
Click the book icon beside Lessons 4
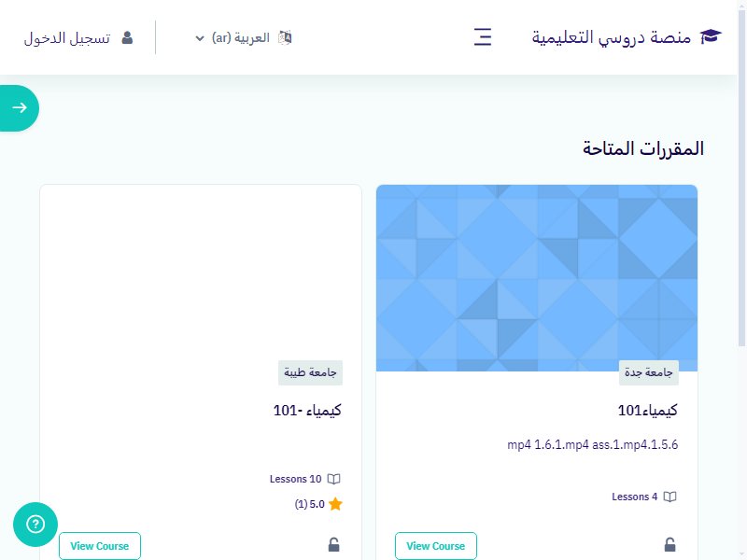(669, 497)
